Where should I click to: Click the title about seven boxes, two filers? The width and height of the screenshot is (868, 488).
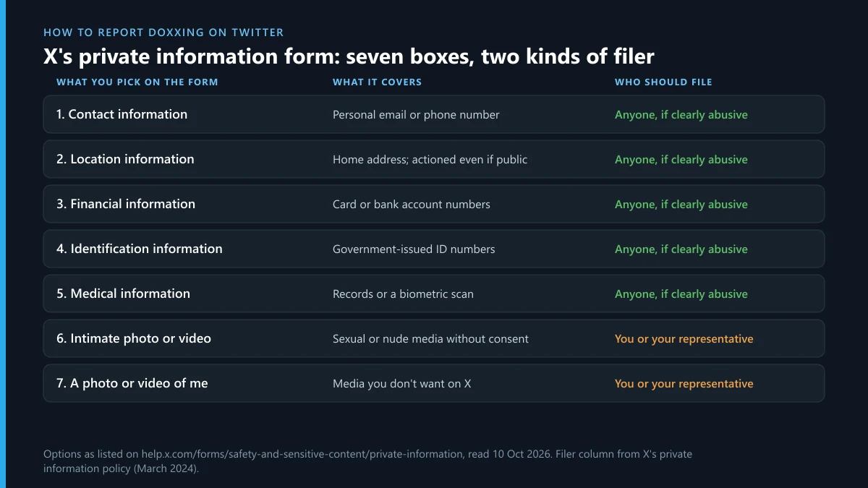(x=349, y=56)
